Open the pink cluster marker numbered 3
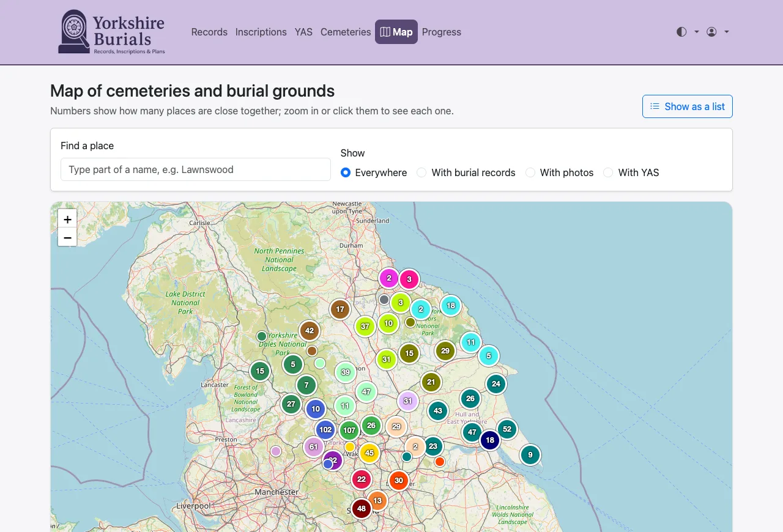The height and width of the screenshot is (532, 783). [x=409, y=279]
